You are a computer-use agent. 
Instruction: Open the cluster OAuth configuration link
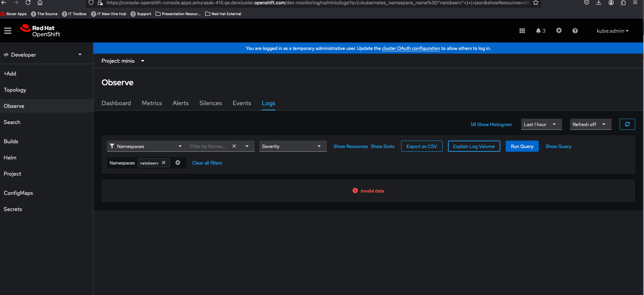tap(411, 48)
